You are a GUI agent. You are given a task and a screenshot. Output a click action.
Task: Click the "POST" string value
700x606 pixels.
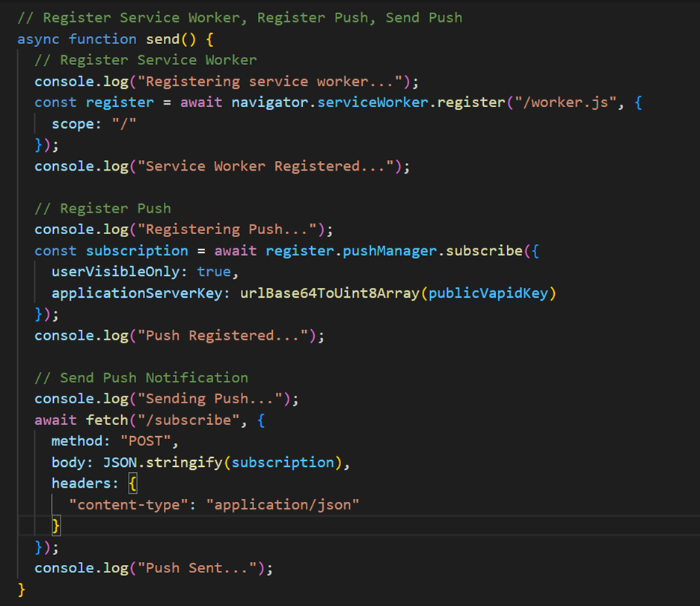146,441
